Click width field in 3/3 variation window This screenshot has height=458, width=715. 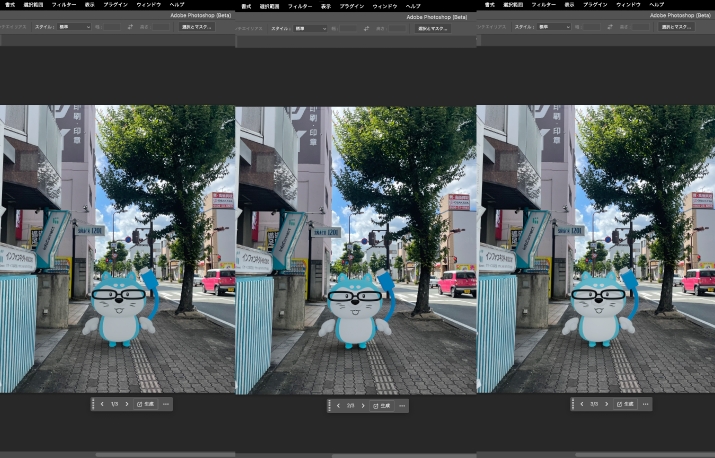[591, 27]
